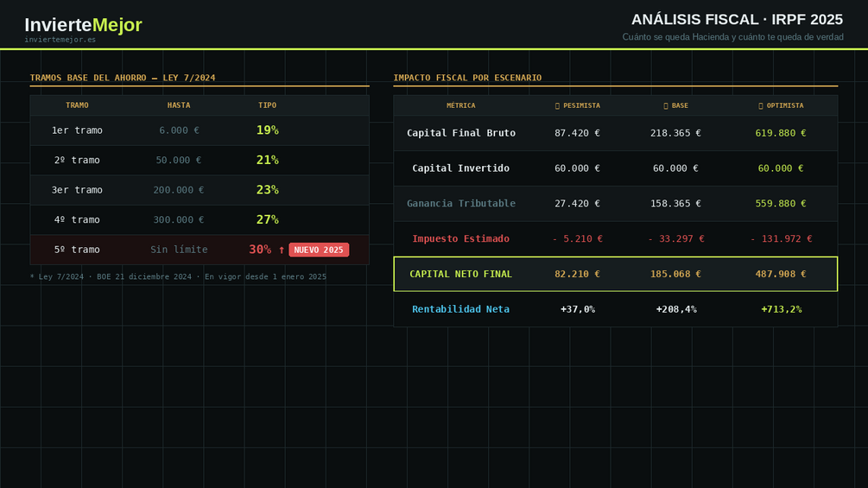Select the 5º tramo row label
Screen dimensions: 868x488
pos(77,250)
